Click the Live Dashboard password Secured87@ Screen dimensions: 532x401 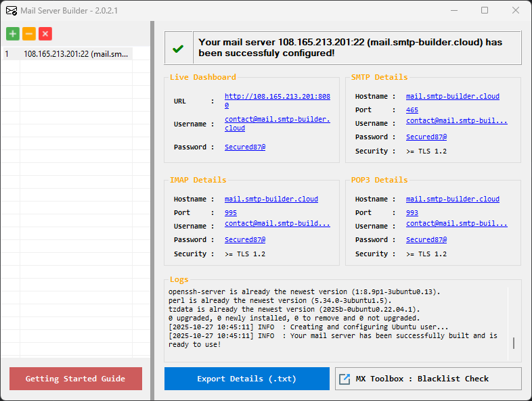245,147
